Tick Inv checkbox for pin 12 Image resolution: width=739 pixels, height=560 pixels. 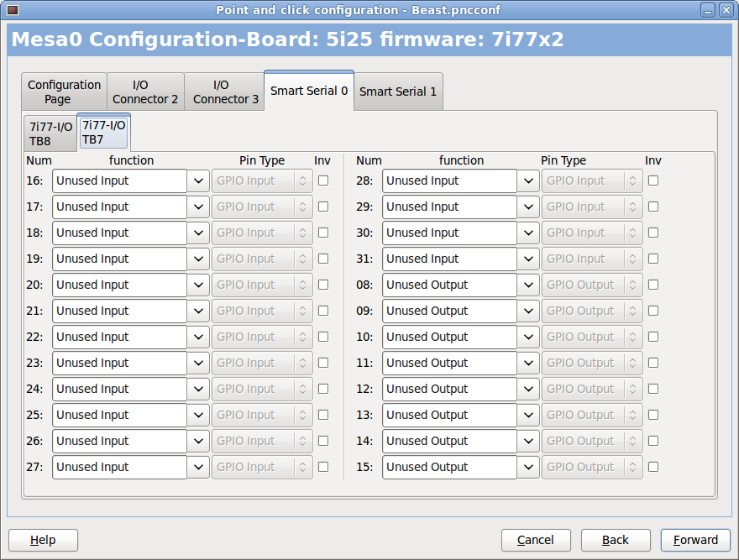(653, 389)
